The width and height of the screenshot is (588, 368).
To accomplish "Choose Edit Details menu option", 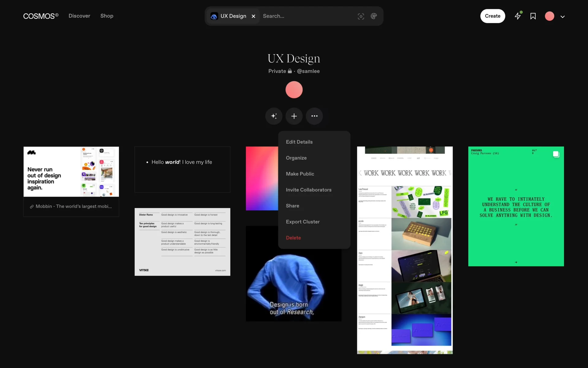I will [x=299, y=142].
